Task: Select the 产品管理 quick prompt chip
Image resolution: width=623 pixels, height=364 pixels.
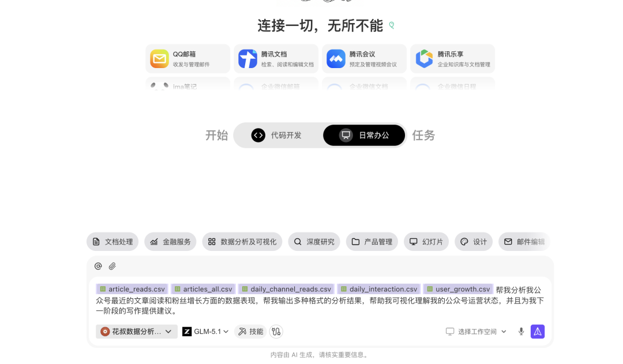Action: click(x=372, y=242)
